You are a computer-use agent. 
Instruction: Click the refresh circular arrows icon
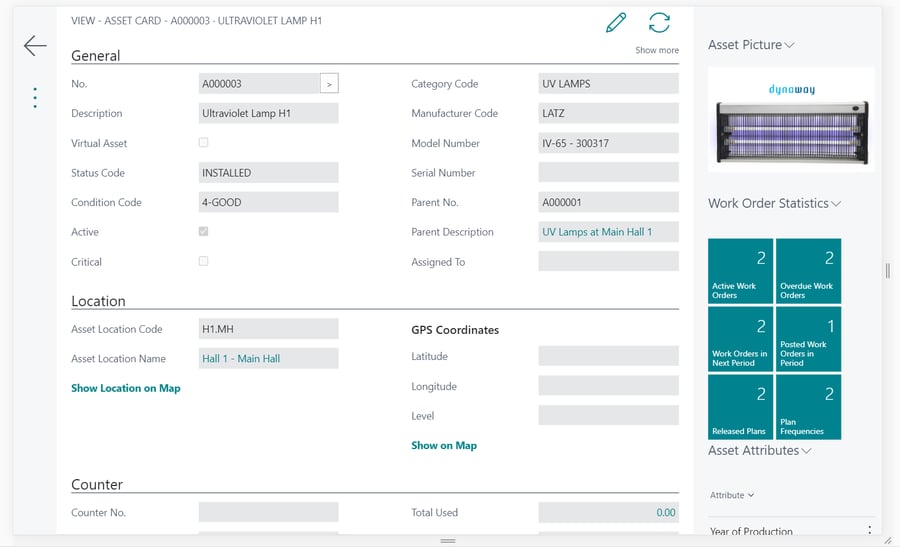pos(659,23)
